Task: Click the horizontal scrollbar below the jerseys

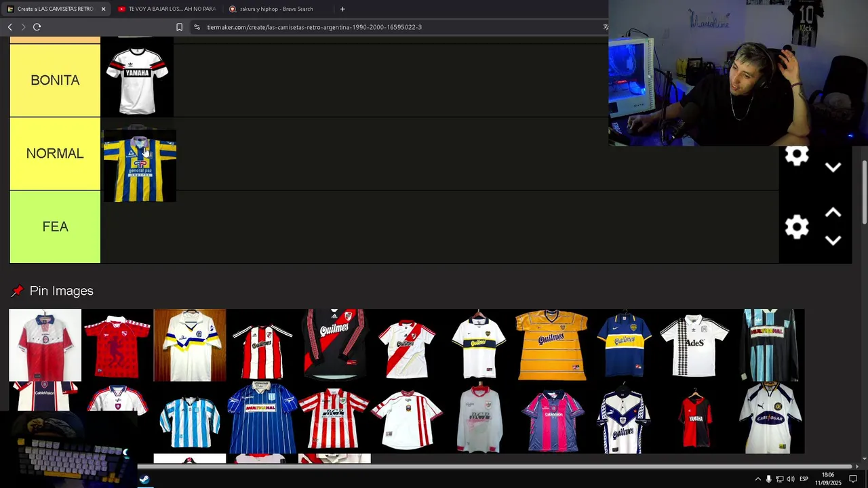Action: pyautogui.click(x=495, y=466)
